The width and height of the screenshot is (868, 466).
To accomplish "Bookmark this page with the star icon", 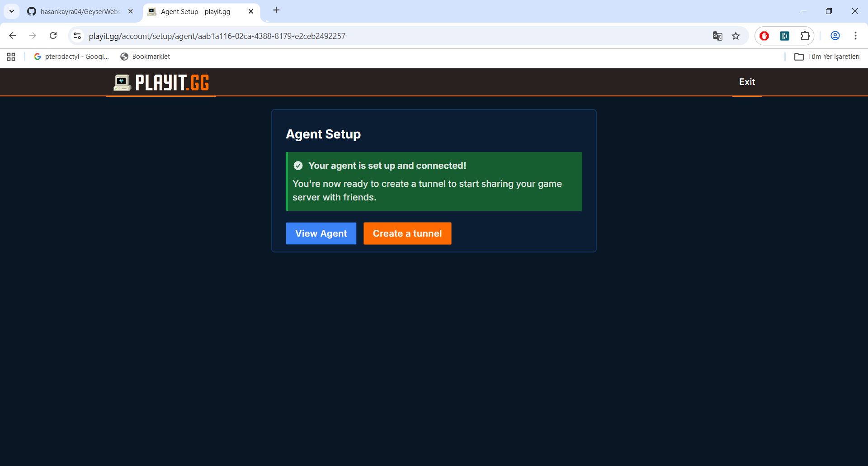I will [736, 36].
